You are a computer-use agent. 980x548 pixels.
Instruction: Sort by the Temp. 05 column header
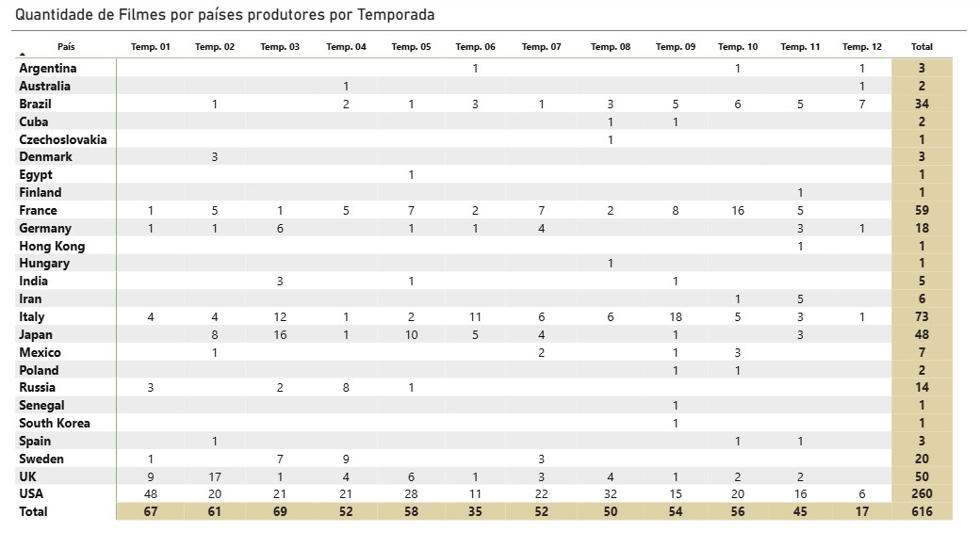(x=411, y=47)
